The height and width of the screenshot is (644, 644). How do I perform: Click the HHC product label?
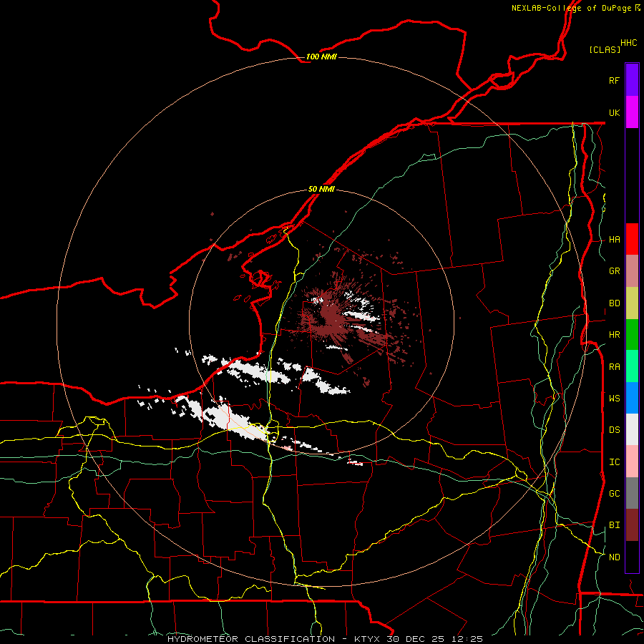click(x=628, y=43)
